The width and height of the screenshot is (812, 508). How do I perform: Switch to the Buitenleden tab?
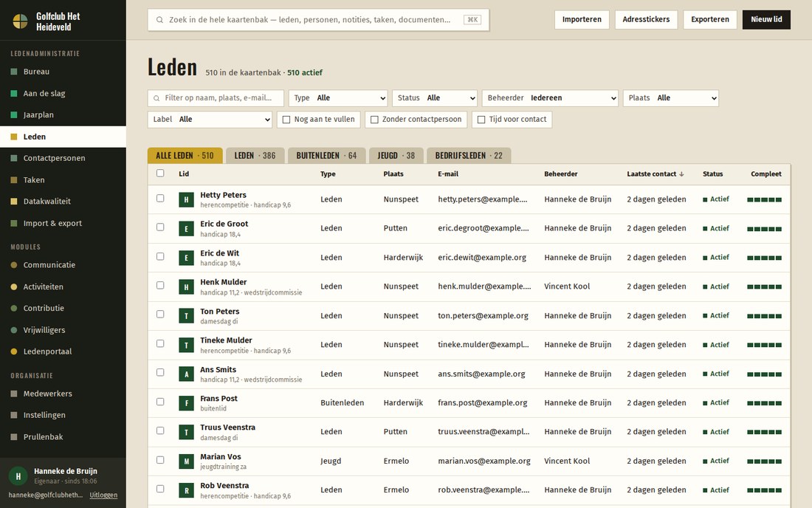click(327, 155)
